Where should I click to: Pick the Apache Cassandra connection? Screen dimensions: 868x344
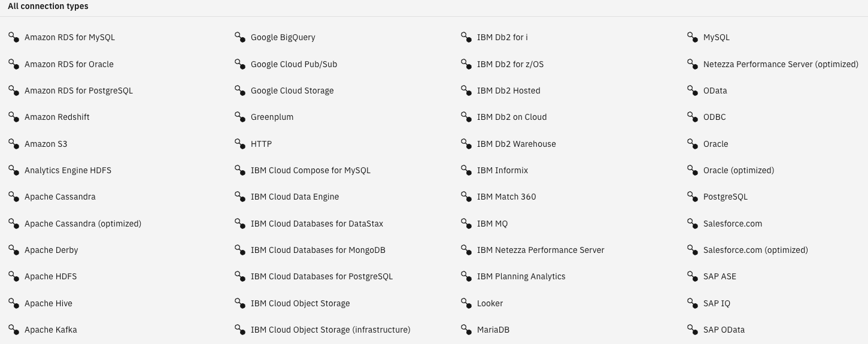pos(60,197)
